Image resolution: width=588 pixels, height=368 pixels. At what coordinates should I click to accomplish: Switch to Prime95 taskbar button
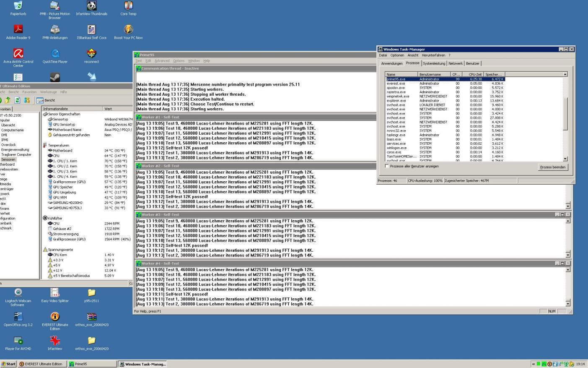92,364
